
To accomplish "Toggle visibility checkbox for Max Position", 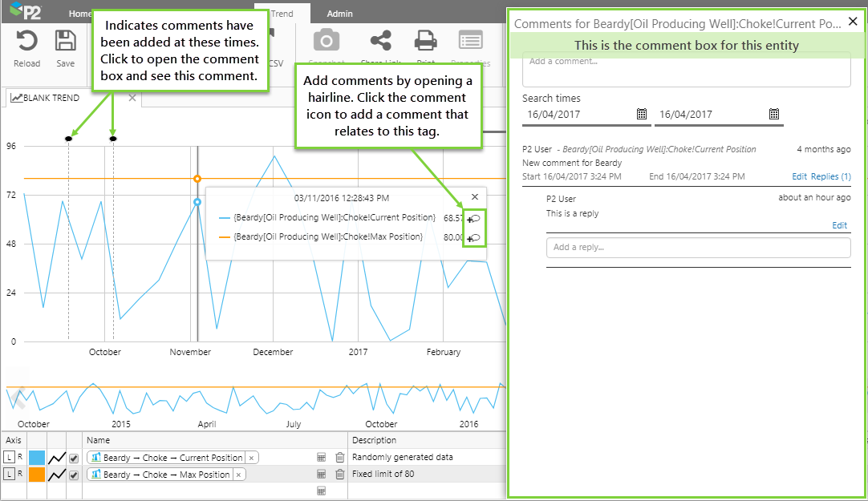I will (74, 475).
